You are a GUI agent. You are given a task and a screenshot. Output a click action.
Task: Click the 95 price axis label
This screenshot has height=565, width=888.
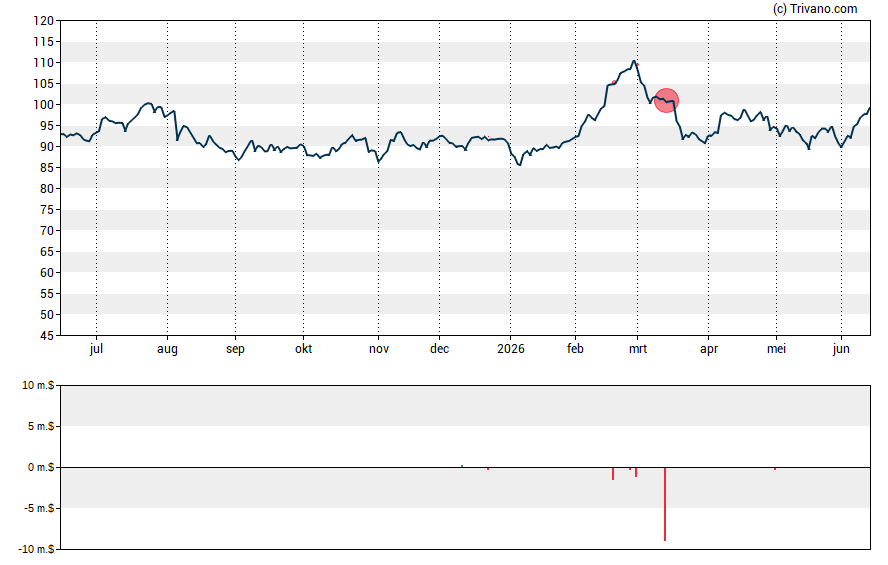point(46,126)
